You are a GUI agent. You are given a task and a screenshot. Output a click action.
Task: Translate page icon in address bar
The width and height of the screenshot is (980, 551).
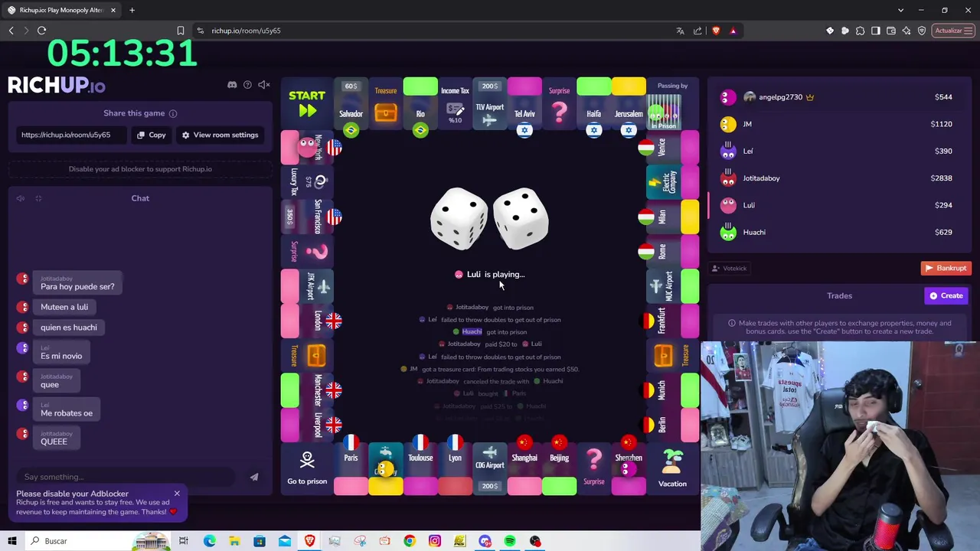680,31
